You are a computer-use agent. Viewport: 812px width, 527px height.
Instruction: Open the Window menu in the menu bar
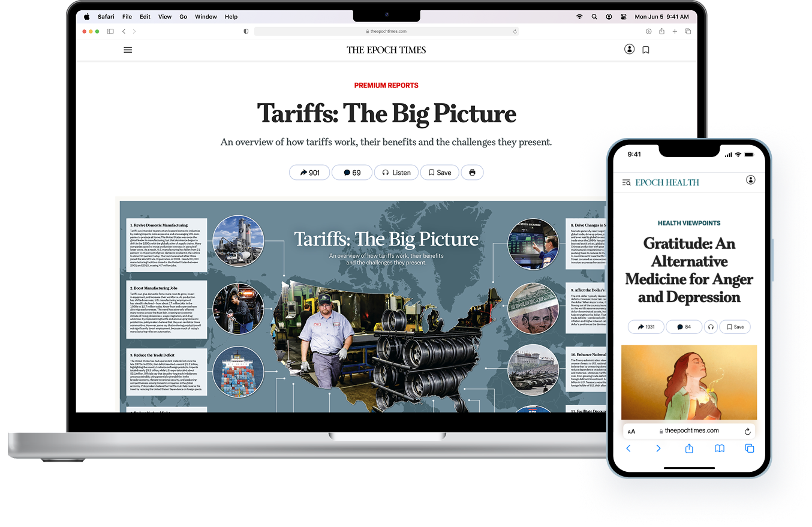[x=206, y=17]
